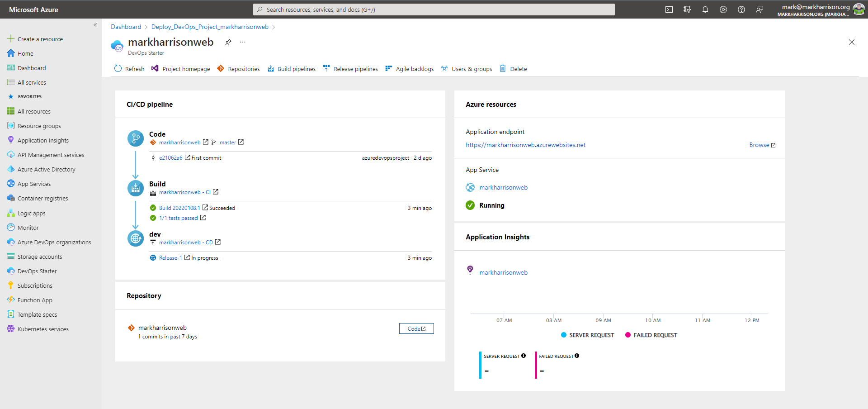Open the more options ellipsis menu
The height and width of the screenshot is (409, 868).
click(243, 42)
